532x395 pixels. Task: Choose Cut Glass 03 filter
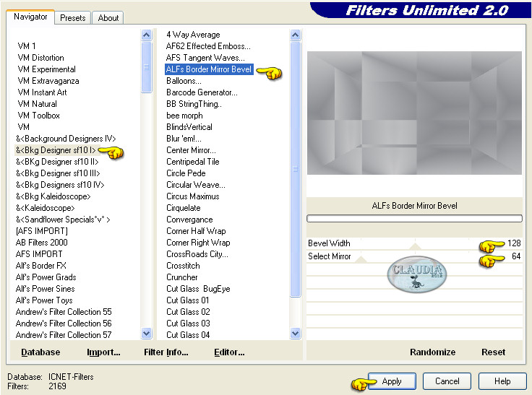coord(188,323)
